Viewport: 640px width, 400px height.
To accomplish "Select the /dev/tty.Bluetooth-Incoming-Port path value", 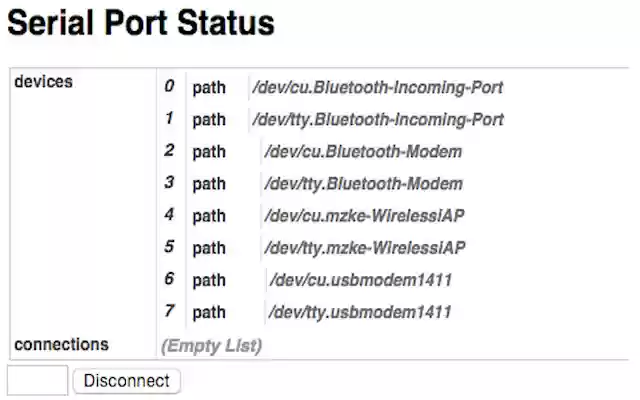I will tap(378, 120).
